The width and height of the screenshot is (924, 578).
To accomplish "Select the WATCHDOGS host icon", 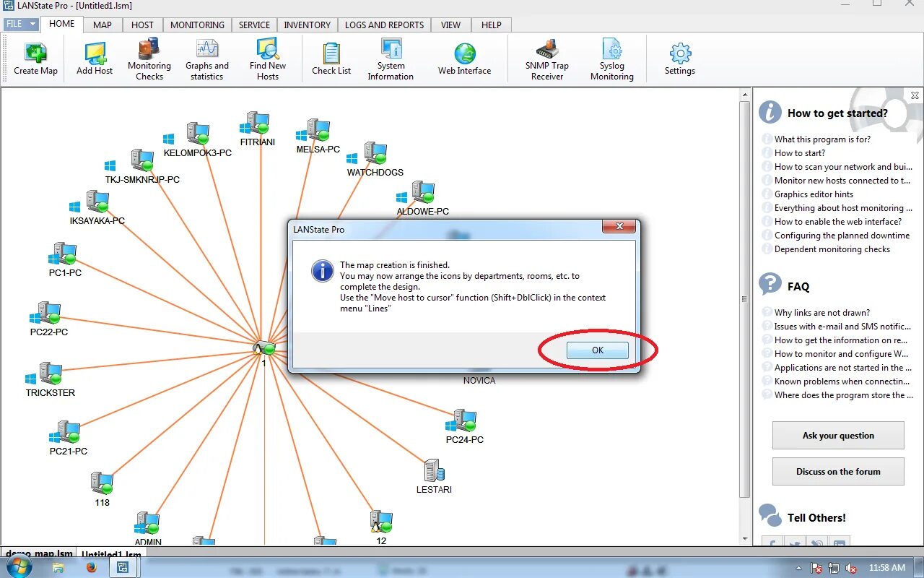I will (375, 153).
